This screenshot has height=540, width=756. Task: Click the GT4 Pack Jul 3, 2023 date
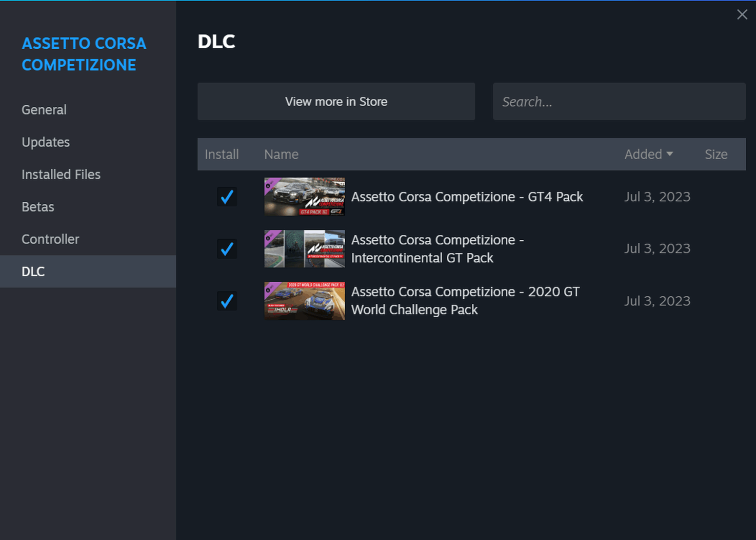point(657,197)
